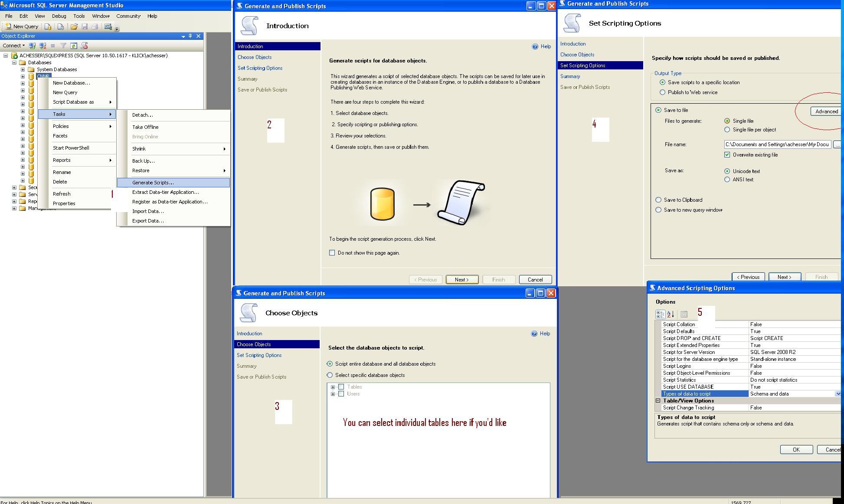Select Script entire database radio button

[332, 363]
